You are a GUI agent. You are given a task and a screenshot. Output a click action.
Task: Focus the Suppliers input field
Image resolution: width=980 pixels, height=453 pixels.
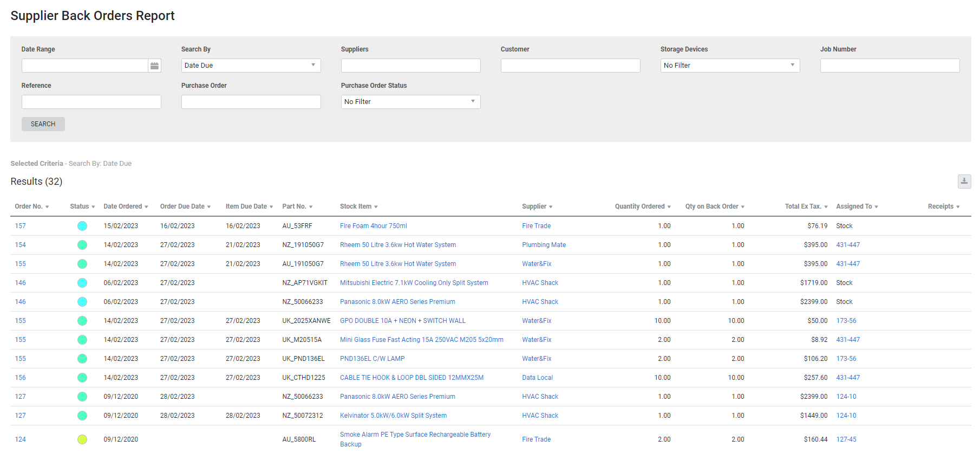pyautogui.click(x=411, y=66)
